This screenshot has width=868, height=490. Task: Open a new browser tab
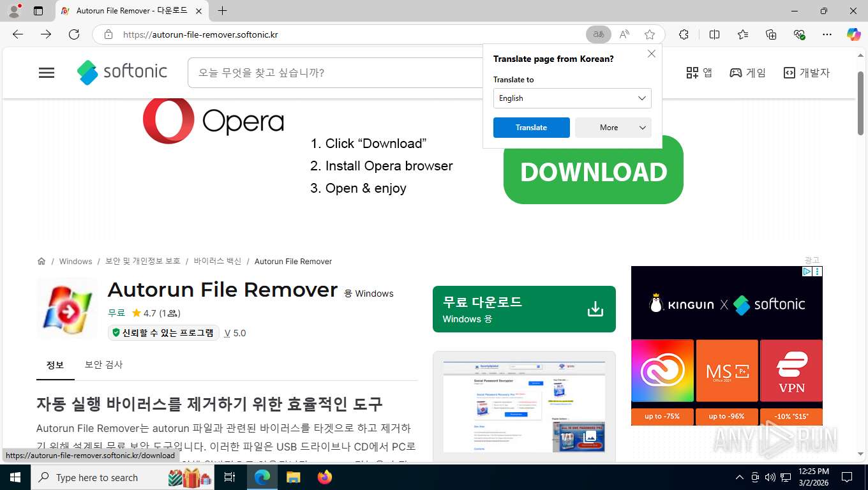[222, 11]
